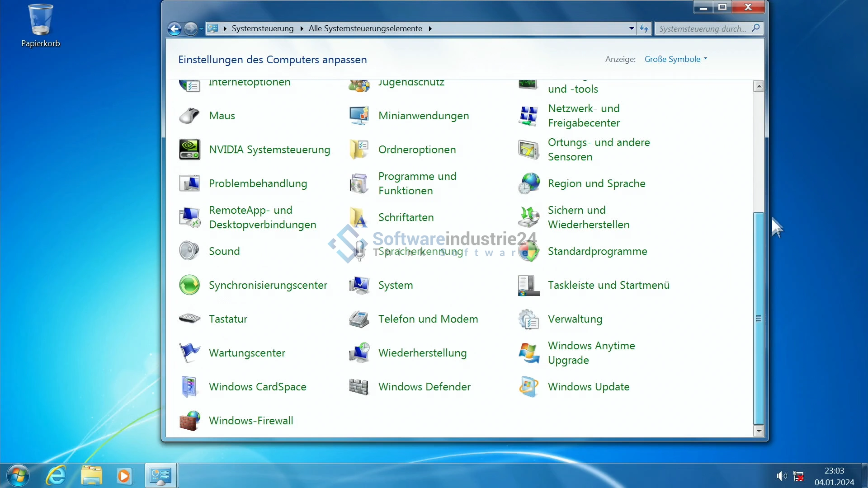The width and height of the screenshot is (868, 488).
Task: Click the Sound speaker icon
Action: 189,251
